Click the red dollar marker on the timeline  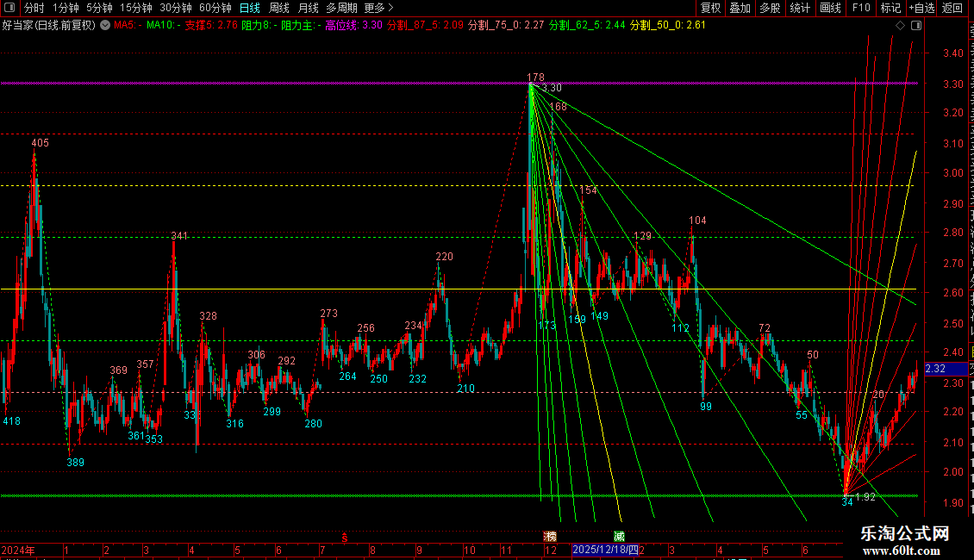point(345,538)
